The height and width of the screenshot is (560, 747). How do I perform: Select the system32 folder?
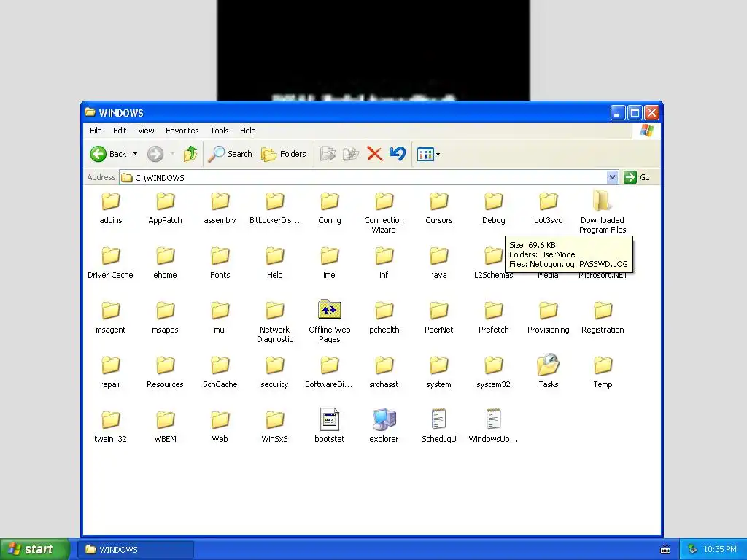pos(494,373)
